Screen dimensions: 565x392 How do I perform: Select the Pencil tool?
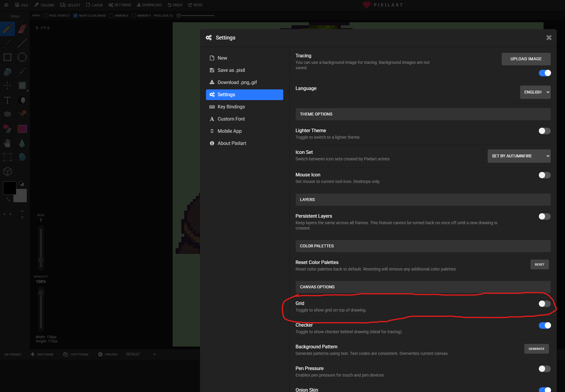pyautogui.click(x=7, y=29)
